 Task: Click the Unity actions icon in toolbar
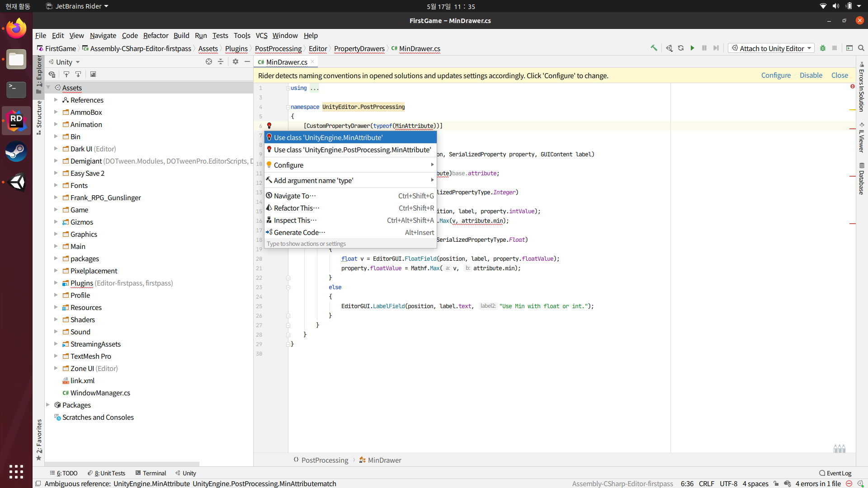(669, 48)
